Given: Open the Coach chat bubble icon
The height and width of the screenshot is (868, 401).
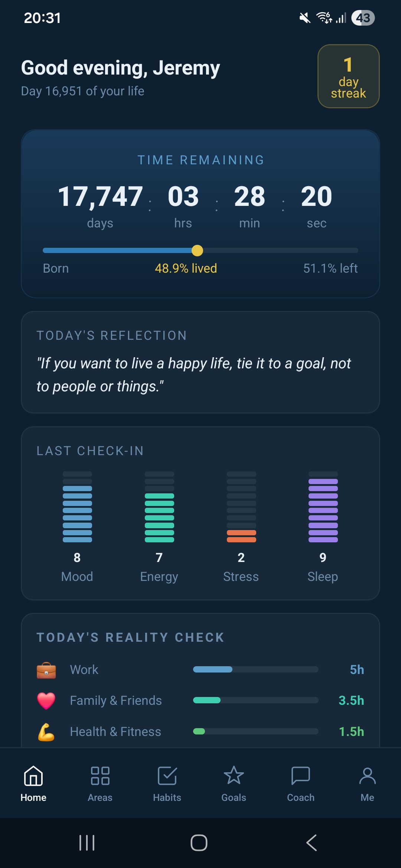Looking at the screenshot, I should (x=301, y=776).
